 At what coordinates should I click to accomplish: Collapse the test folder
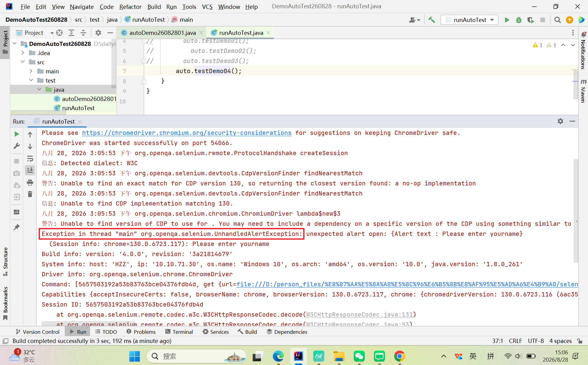pyautogui.click(x=31, y=80)
